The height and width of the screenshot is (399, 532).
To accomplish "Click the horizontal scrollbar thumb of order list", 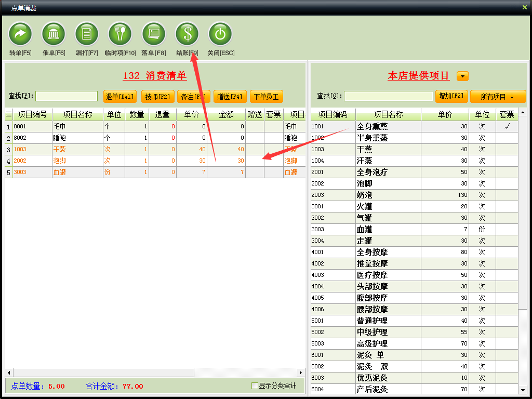I will tap(103, 373).
